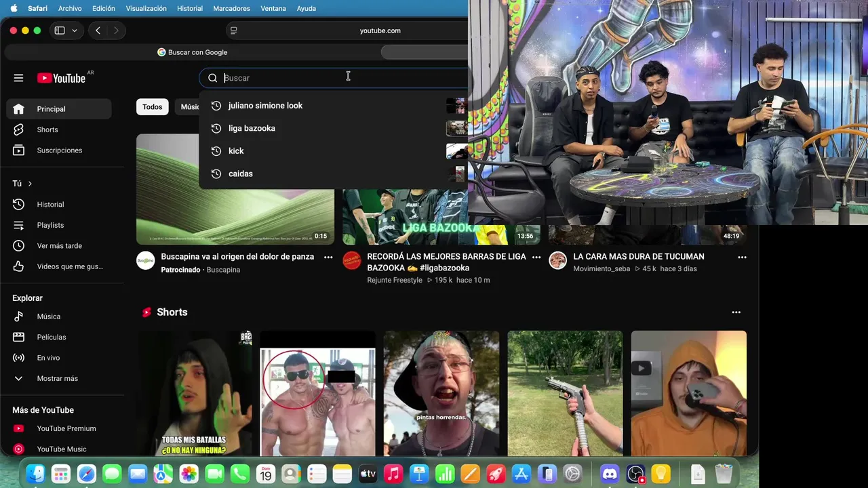The width and height of the screenshot is (868, 488).
Task: Open Rejunte Freestyle channel link
Action: click(395, 280)
